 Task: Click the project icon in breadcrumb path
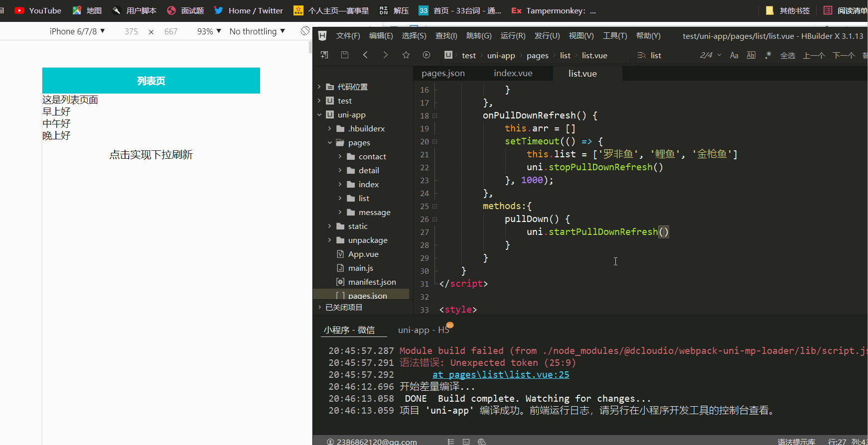[x=448, y=55]
